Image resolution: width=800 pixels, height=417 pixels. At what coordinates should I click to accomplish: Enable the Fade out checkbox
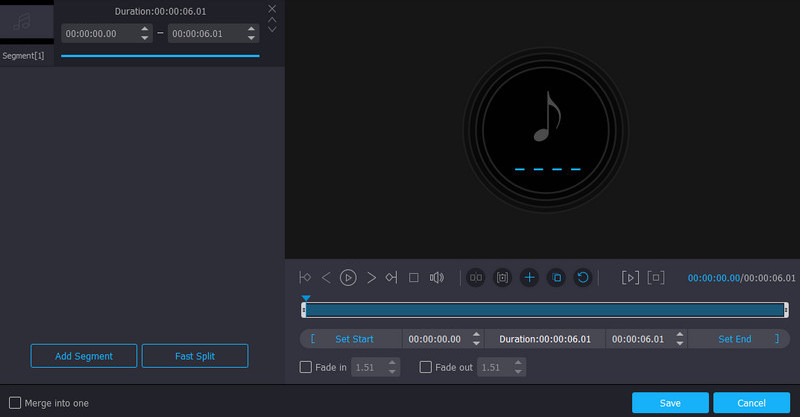click(x=426, y=367)
